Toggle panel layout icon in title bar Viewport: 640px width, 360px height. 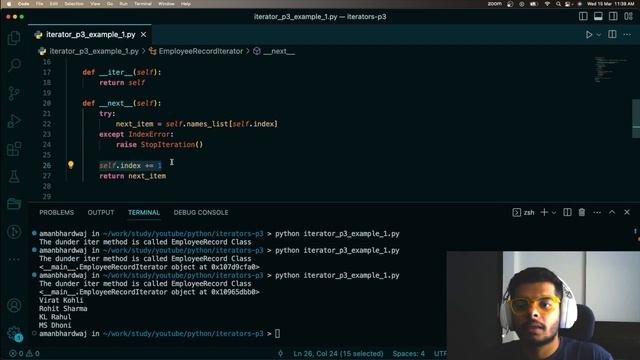click(598, 16)
